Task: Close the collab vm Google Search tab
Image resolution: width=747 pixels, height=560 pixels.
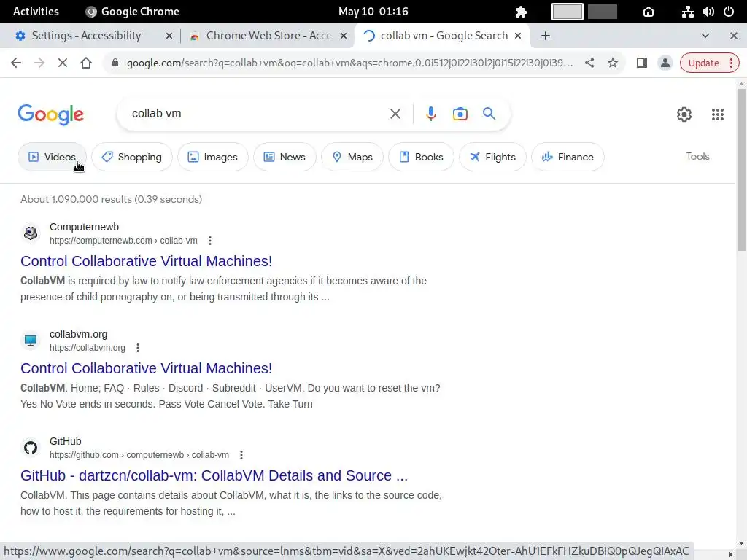Action: click(518, 36)
